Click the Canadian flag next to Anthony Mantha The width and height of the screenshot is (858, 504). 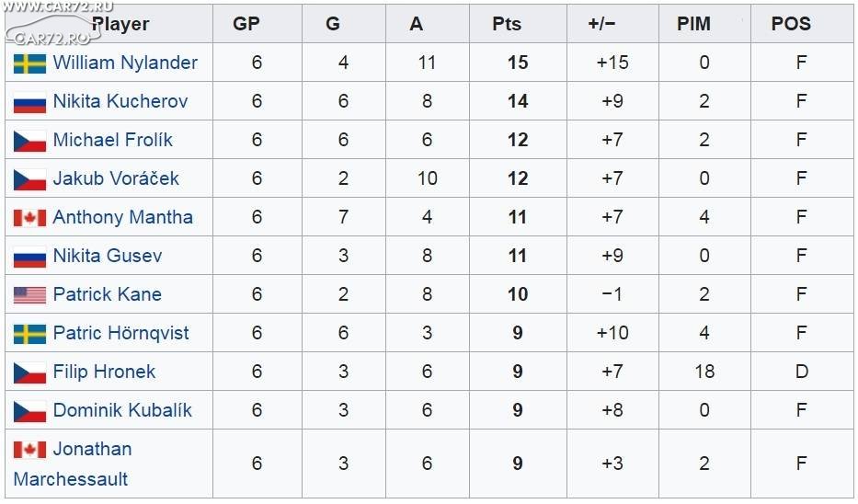[x=29, y=218]
